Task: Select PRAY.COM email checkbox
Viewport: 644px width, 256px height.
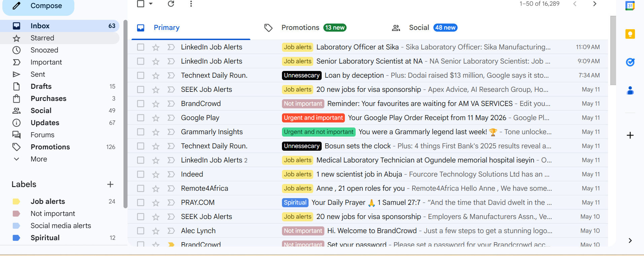Action: 141,203
